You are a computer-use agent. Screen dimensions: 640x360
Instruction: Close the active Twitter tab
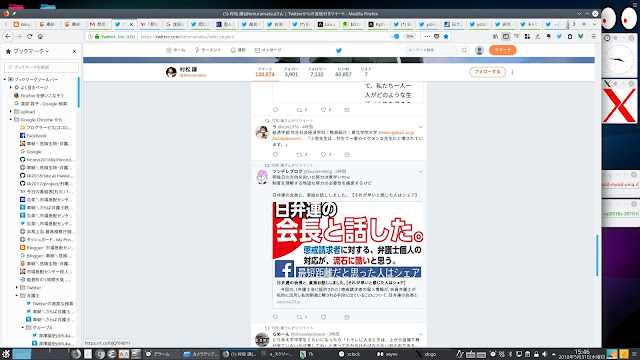[131, 24]
